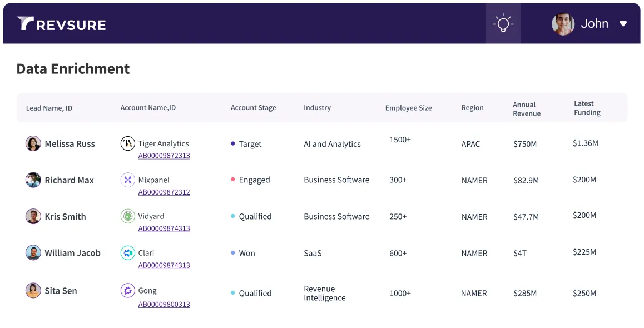Click the Clari account name

(146, 253)
